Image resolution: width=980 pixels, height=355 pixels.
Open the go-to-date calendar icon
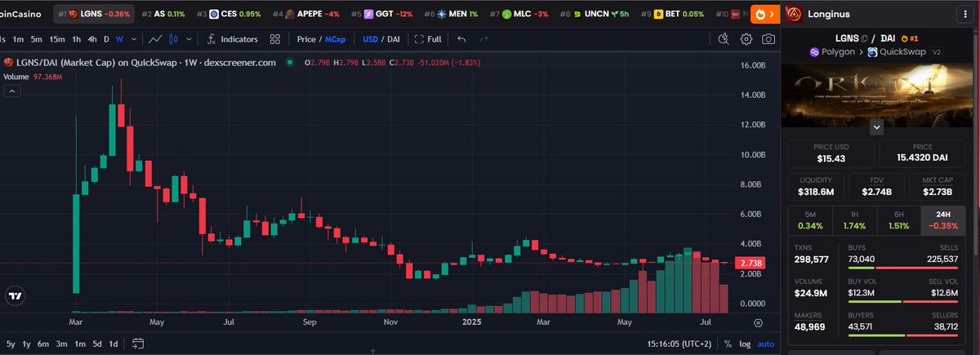[138, 343]
